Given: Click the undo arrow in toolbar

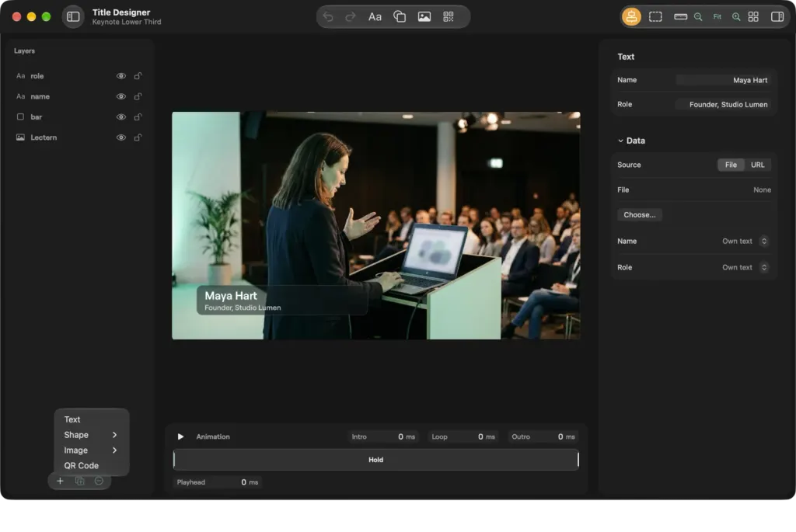Looking at the screenshot, I should coord(328,17).
